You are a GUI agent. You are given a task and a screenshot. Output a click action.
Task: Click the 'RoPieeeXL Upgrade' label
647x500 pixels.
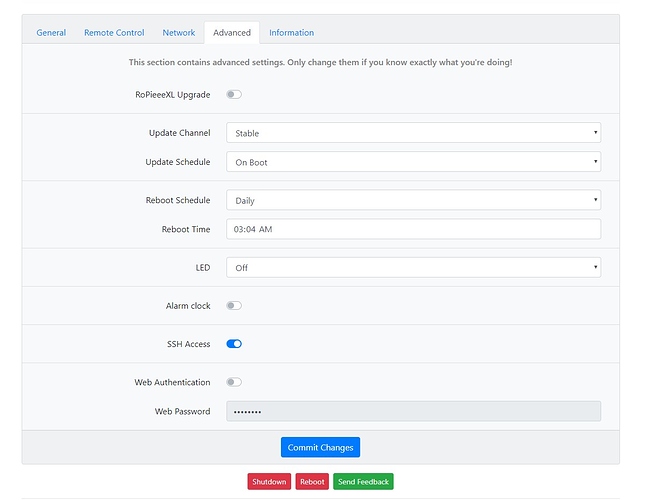click(172, 95)
